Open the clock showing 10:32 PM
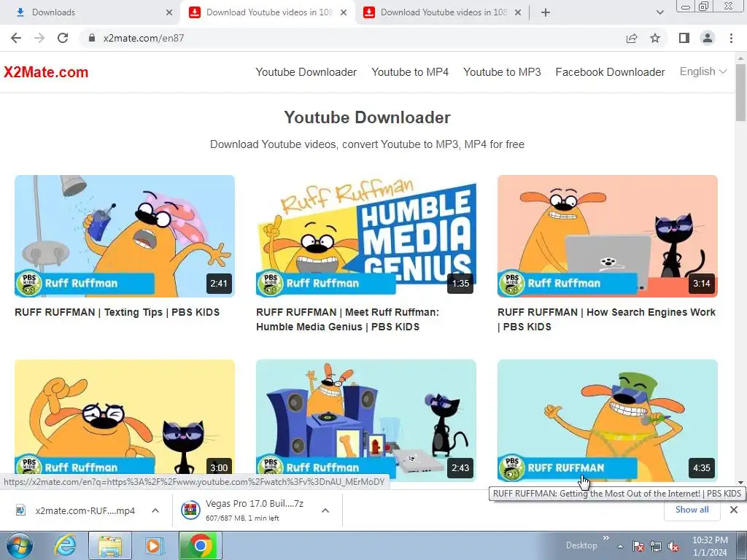 (710, 546)
